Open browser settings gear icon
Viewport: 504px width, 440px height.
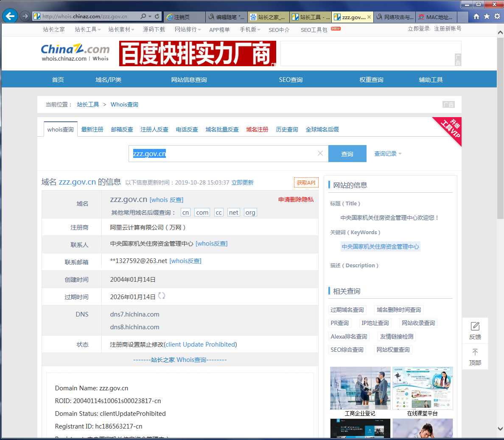497,17
